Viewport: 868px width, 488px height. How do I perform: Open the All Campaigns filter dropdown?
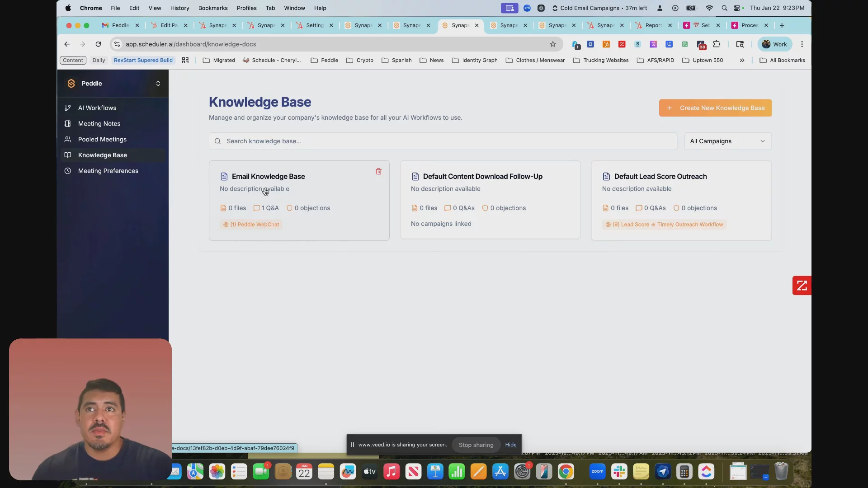[x=727, y=141]
